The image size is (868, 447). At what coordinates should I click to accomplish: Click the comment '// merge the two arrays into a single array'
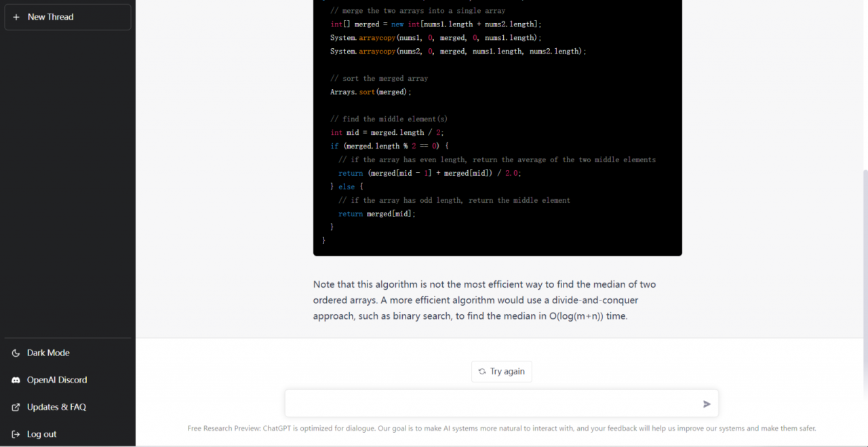coord(418,10)
